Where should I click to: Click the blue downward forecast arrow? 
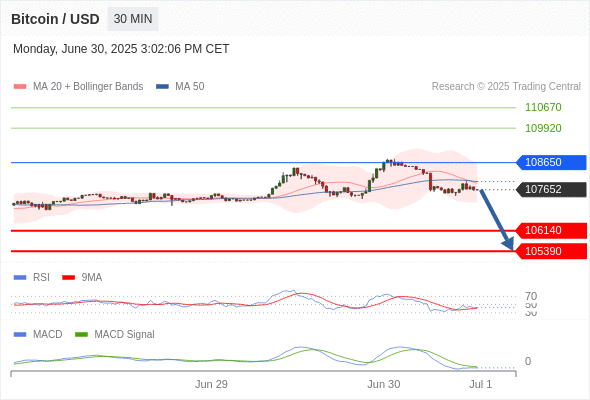click(x=497, y=220)
